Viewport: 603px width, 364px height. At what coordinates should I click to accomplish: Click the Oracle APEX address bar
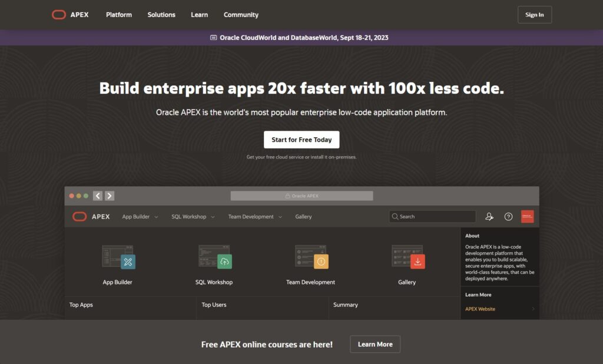point(302,196)
